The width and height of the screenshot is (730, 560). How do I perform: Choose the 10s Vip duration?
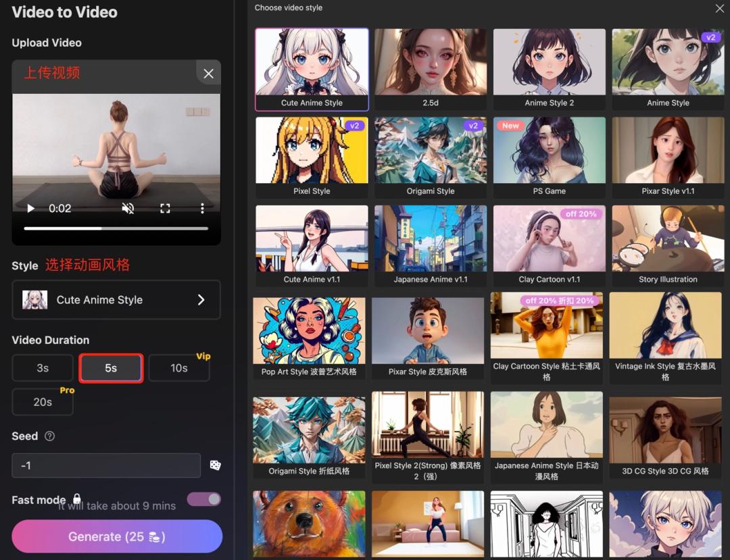[x=179, y=368]
